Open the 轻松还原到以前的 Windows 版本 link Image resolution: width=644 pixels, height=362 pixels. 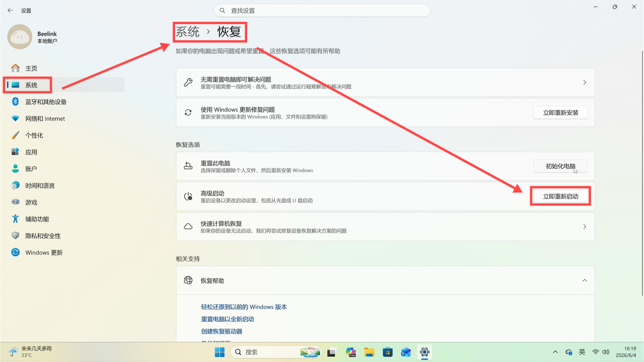pyautogui.click(x=244, y=307)
